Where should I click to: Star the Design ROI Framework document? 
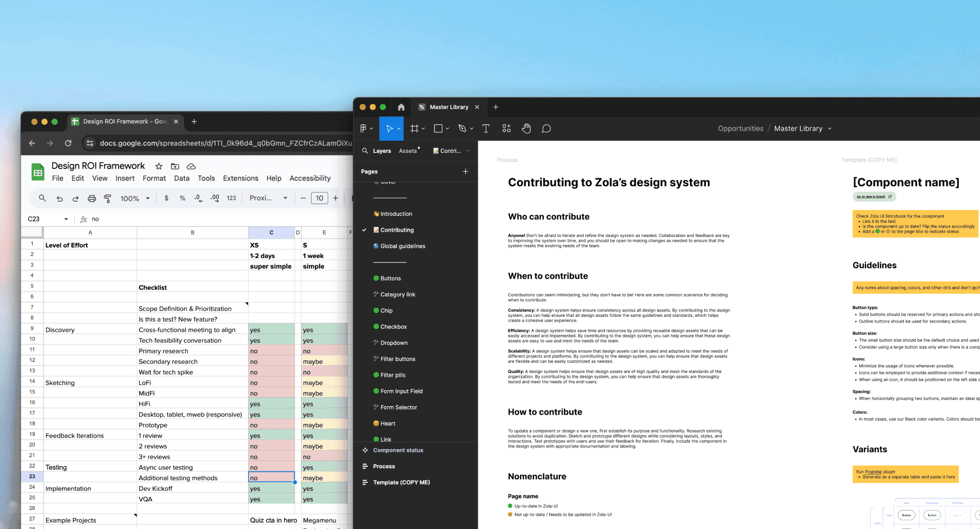[159, 166]
